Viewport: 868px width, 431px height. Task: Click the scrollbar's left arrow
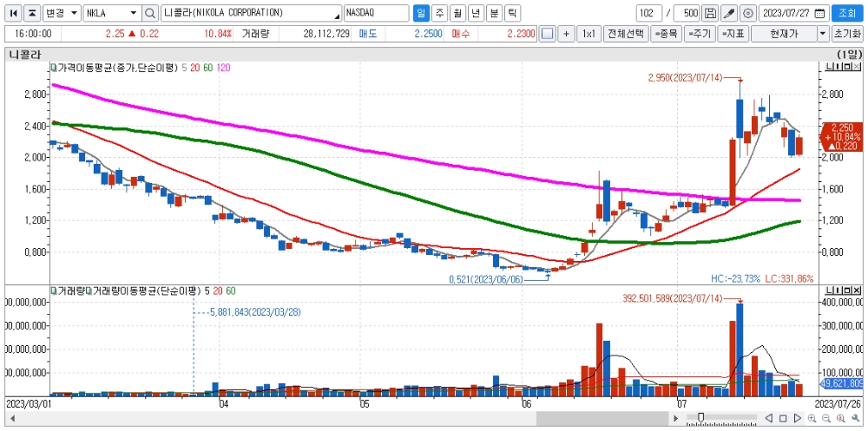(x=13, y=418)
